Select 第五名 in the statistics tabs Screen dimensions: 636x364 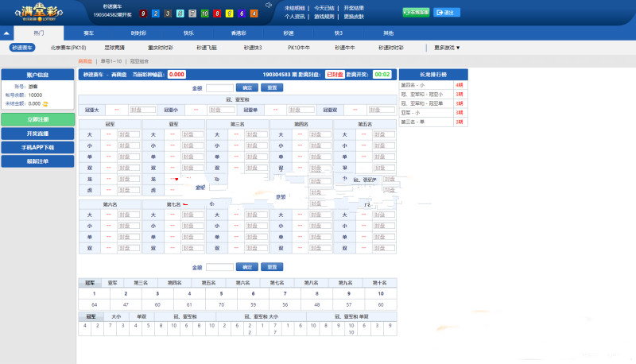208,283
